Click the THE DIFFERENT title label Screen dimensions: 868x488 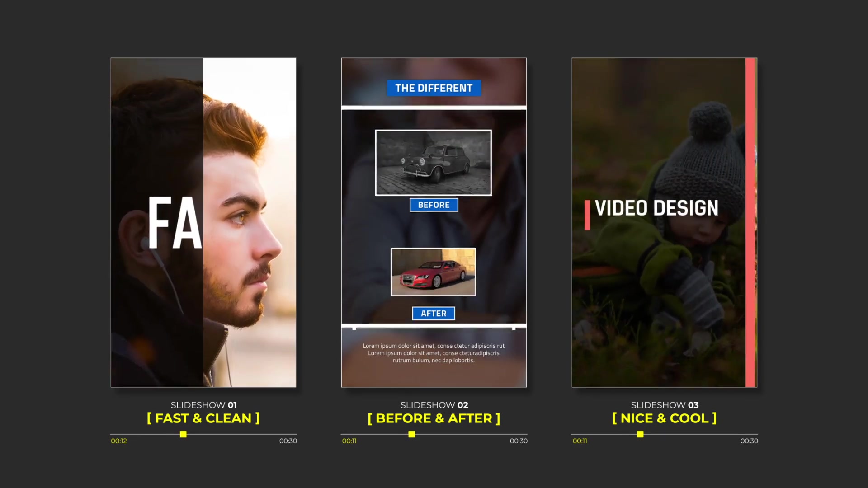tap(434, 88)
